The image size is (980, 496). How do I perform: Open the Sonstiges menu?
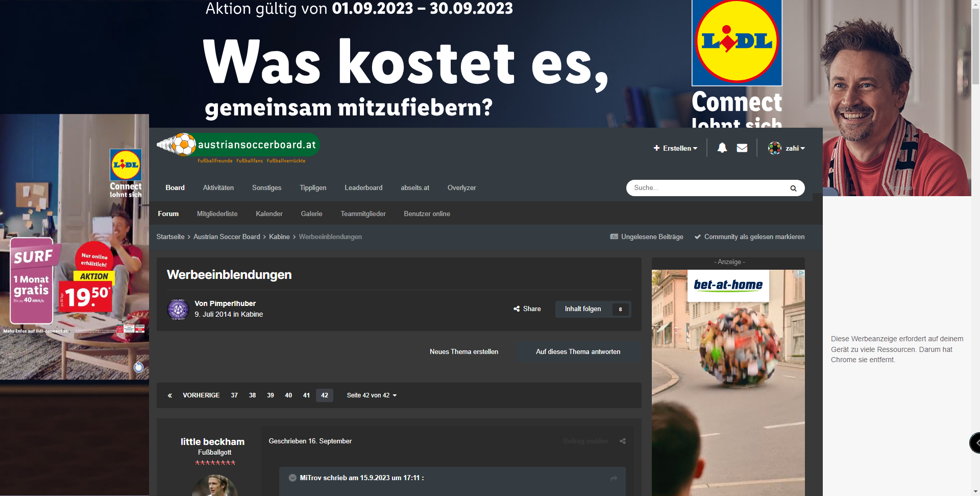266,188
